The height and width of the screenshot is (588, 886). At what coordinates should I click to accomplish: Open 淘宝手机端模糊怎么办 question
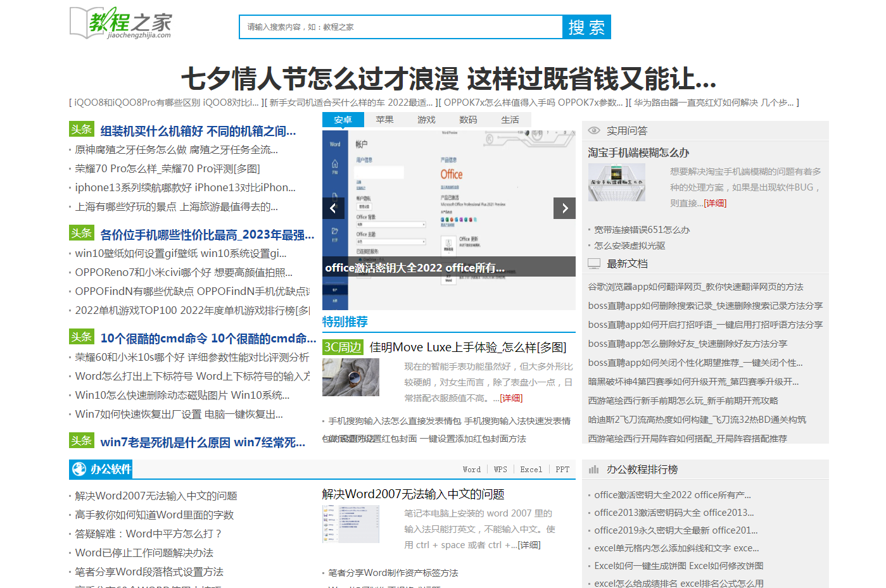pyautogui.click(x=638, y=153)
